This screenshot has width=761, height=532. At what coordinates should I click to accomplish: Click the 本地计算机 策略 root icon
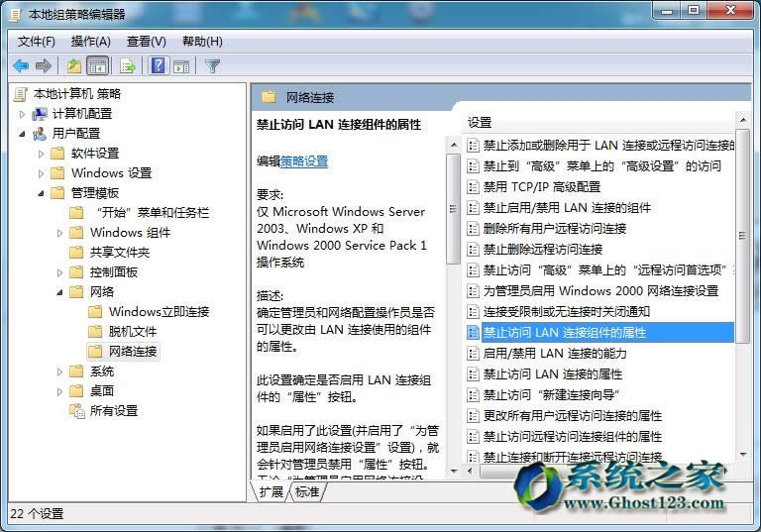21,94
